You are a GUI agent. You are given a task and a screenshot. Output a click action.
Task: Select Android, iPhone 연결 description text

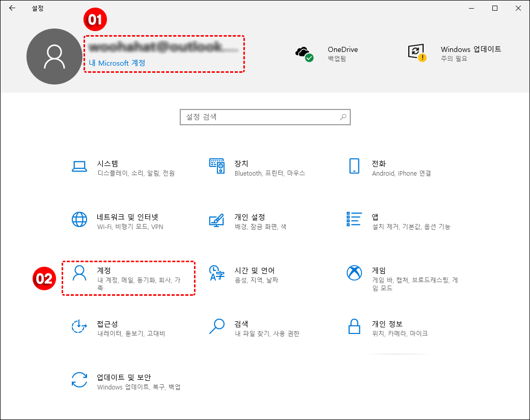point(402,173)
